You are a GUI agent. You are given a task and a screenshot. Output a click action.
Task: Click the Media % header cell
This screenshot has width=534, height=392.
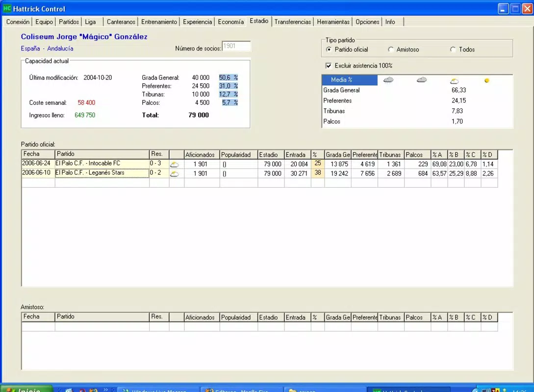pyautogui.click(x=350, y=80)
